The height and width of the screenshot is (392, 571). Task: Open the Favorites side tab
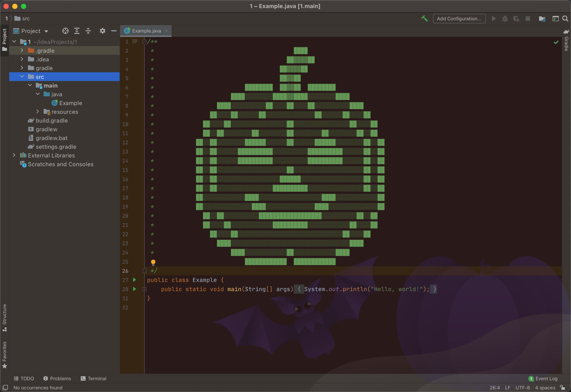[5, 355]
